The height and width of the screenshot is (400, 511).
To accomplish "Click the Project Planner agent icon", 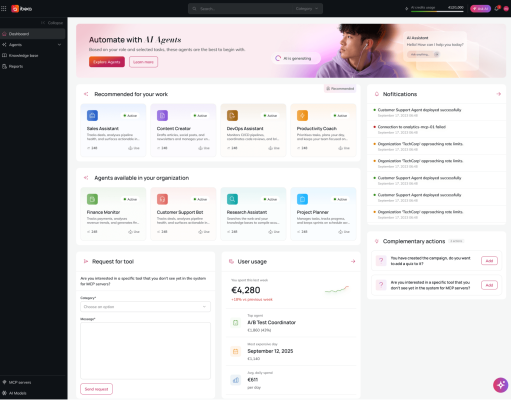I will point(302,199).
